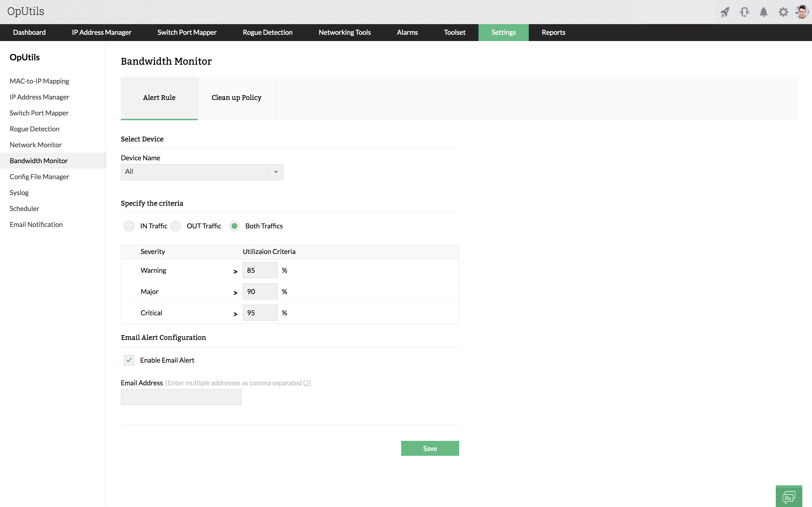Open the notifications bell icon

click(x=764, y=12)
